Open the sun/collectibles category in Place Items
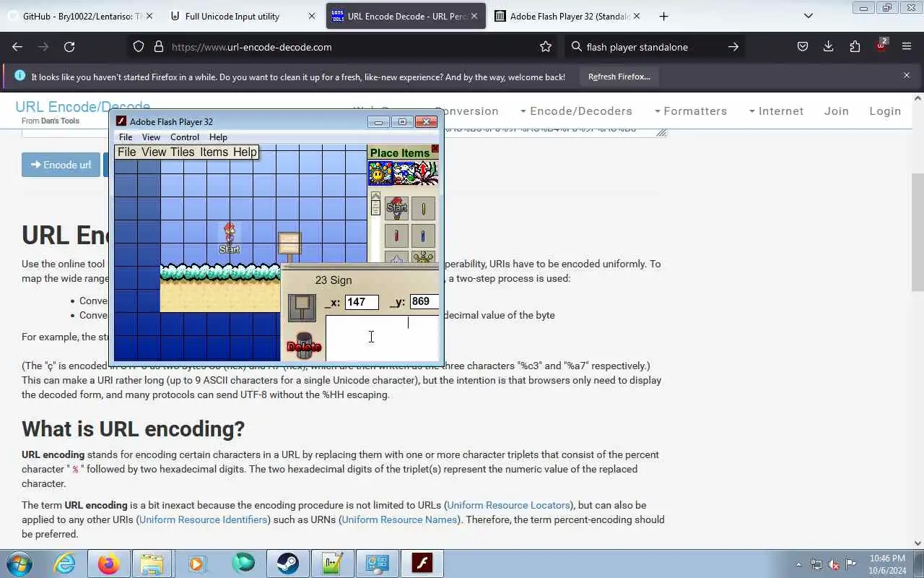Screen dimensions: 924x578 (x=380, y=173)
